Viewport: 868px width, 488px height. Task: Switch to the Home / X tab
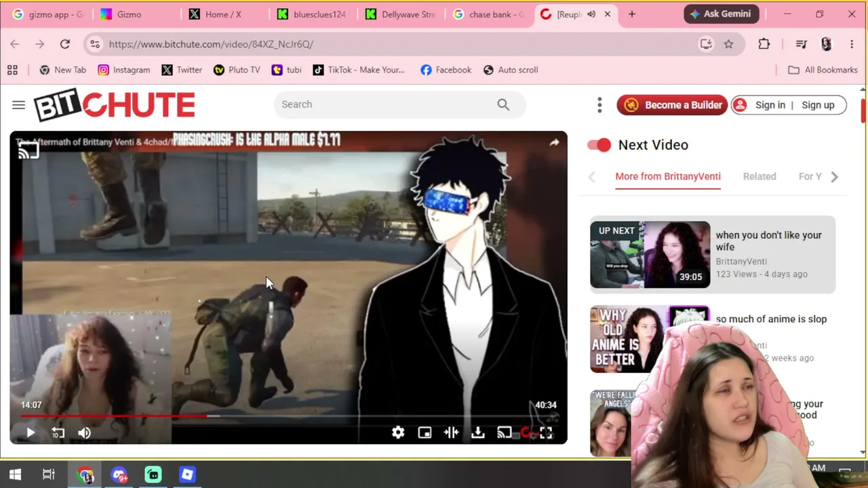click(x=222, y=14)
